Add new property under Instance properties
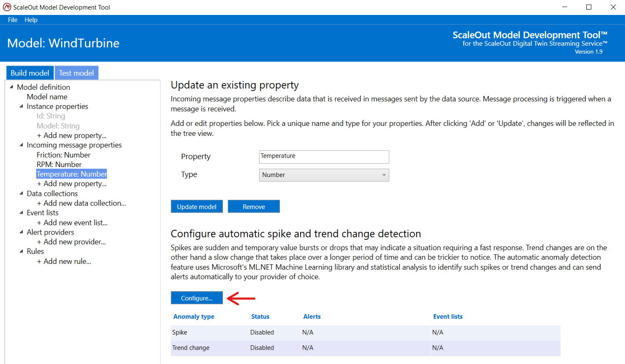This screenshot has height=364, width=625. (72, 135)
